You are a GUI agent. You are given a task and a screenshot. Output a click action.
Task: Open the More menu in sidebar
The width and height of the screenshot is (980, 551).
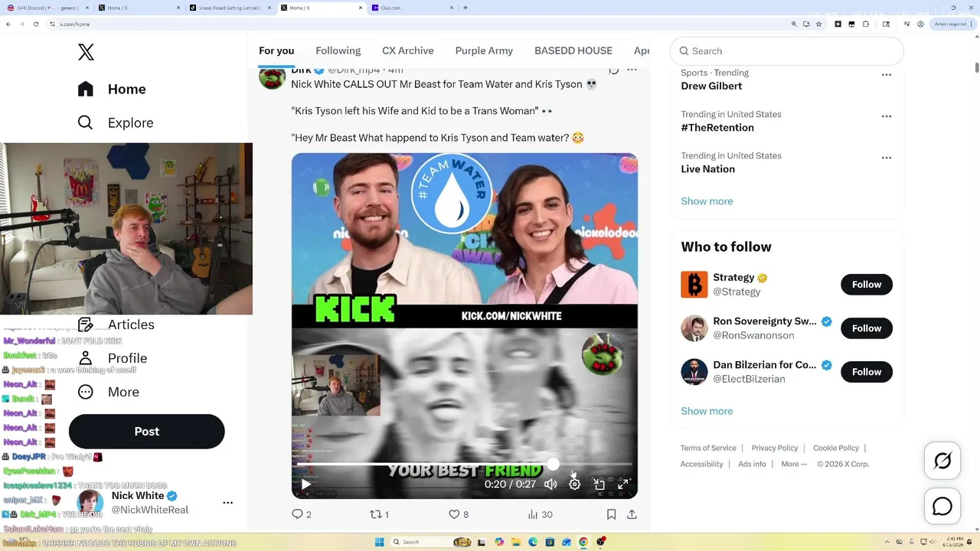109,392
